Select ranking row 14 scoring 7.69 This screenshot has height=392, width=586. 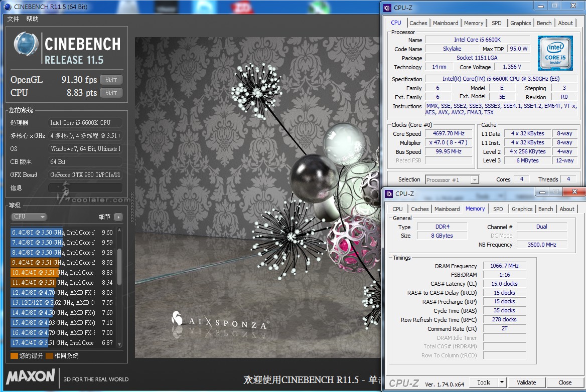[62, 313]
